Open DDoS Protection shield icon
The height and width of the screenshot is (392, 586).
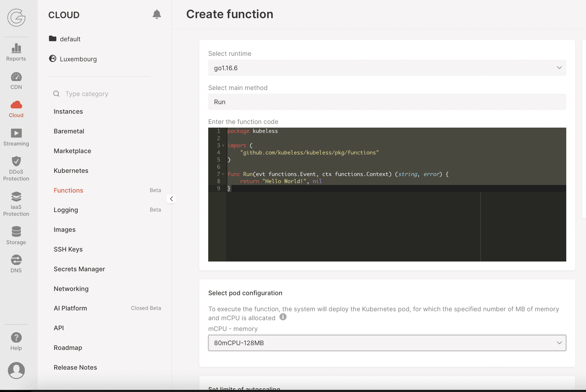[x=16, y=161]
